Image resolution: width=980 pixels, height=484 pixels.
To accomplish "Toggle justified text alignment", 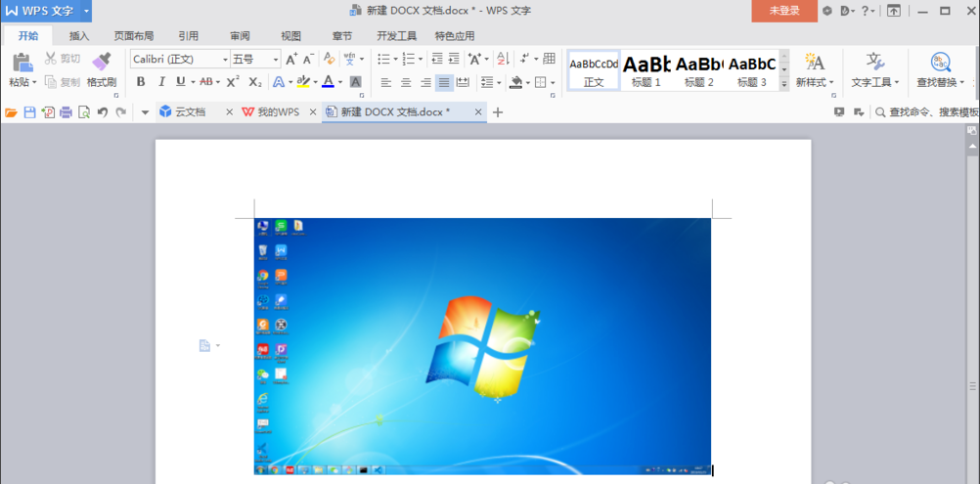I will pos(444,82).
